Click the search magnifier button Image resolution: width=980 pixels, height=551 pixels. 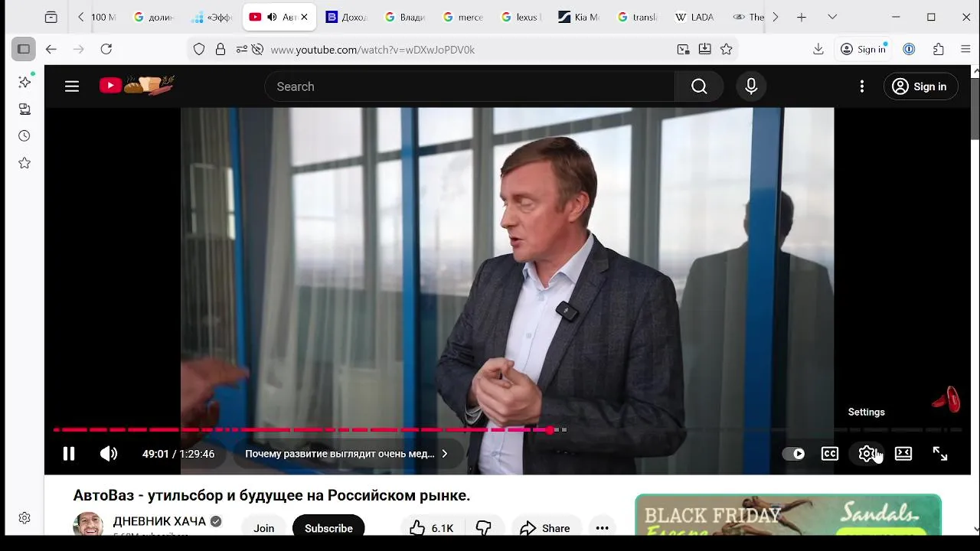click(699, 86)
